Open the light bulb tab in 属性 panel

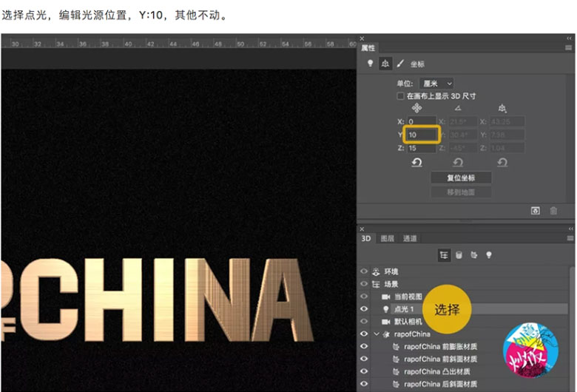(x=370, y=64)
